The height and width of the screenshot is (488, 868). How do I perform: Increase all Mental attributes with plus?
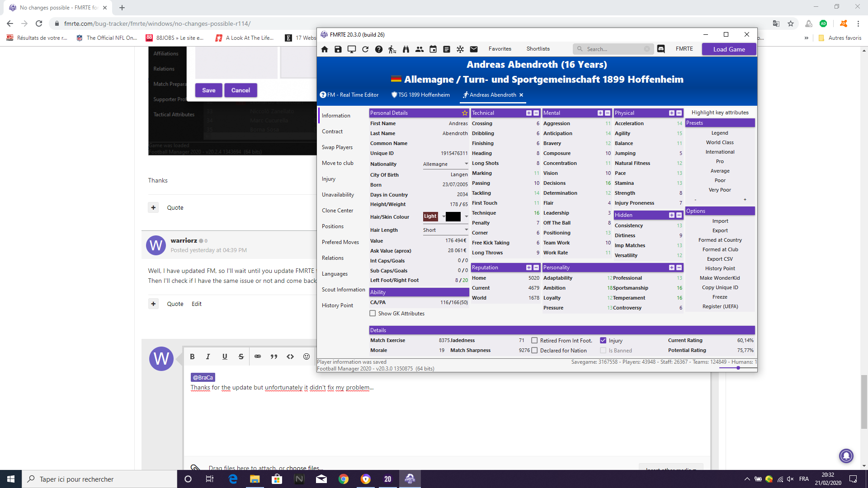coord(600,113)
